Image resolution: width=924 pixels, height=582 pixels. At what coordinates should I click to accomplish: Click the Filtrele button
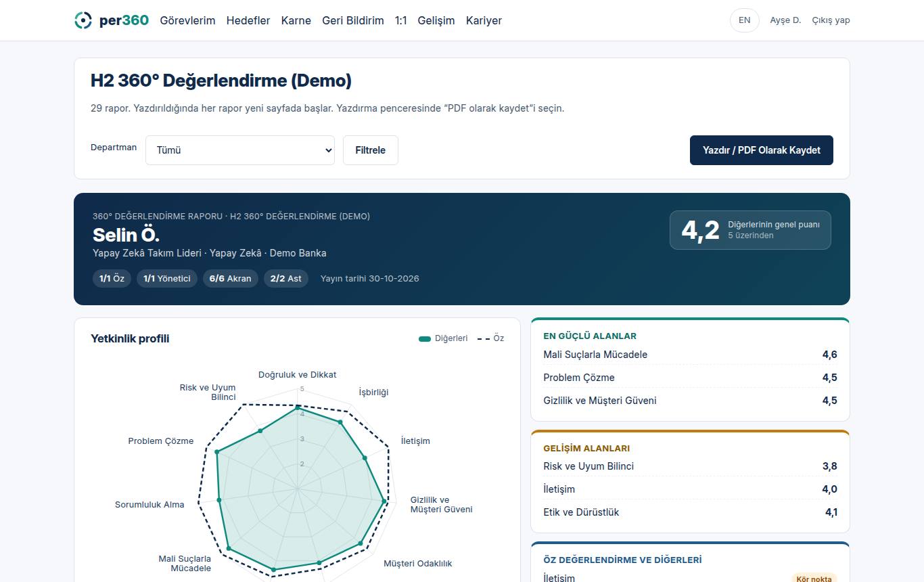click(x=371, y=150)
